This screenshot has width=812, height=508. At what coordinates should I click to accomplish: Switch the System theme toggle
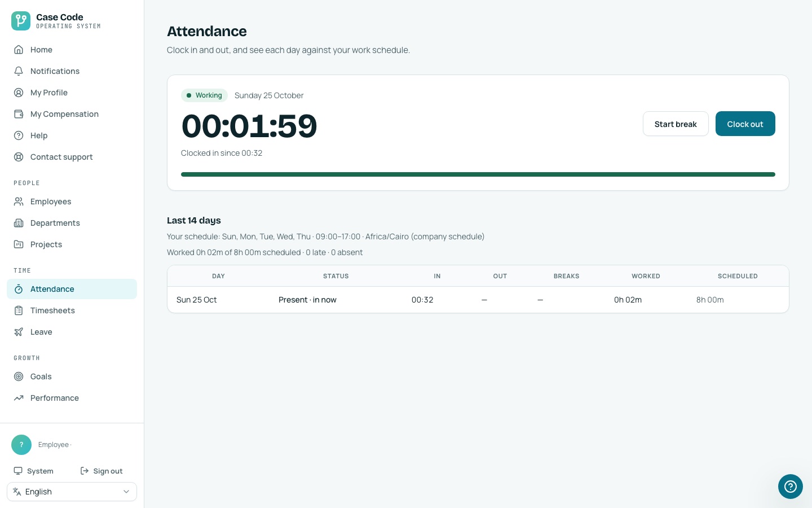(34, 471)
